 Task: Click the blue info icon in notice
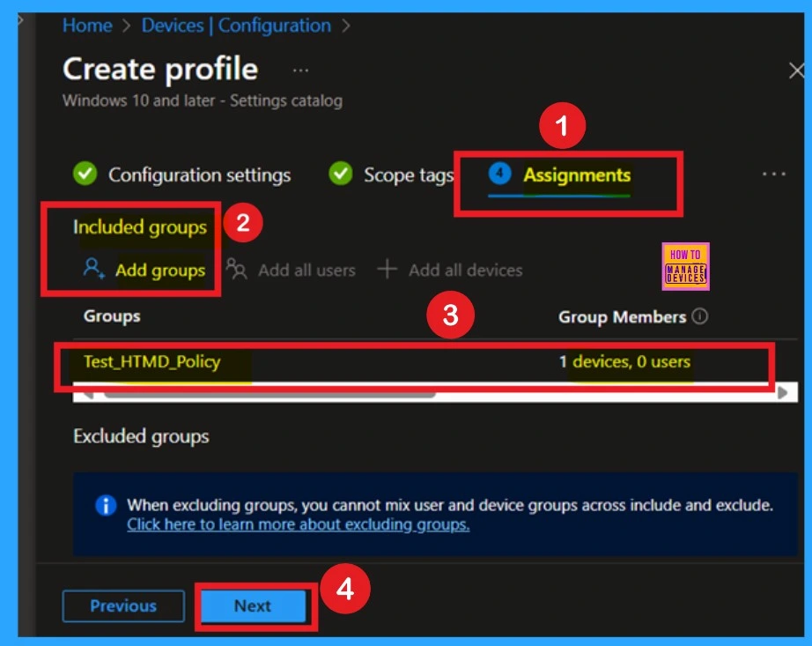point(107,505)
